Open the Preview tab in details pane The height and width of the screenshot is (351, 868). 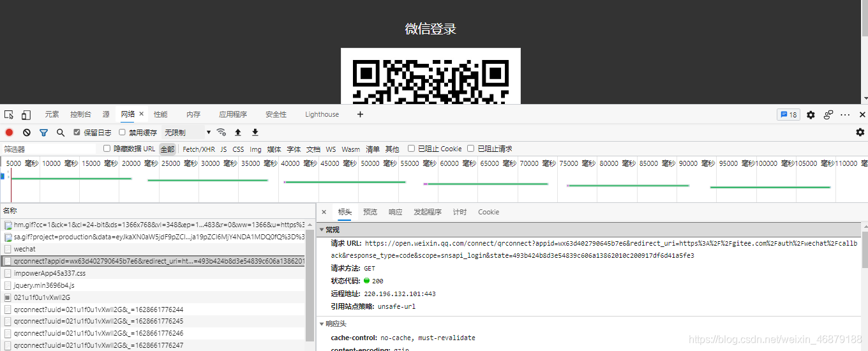370,212
